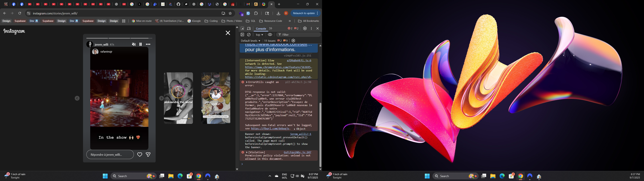This screenshot has width=644, height=181.
Task: Mute the Instagram story audio
Action: pyautogui.click(x=134, y=44)
